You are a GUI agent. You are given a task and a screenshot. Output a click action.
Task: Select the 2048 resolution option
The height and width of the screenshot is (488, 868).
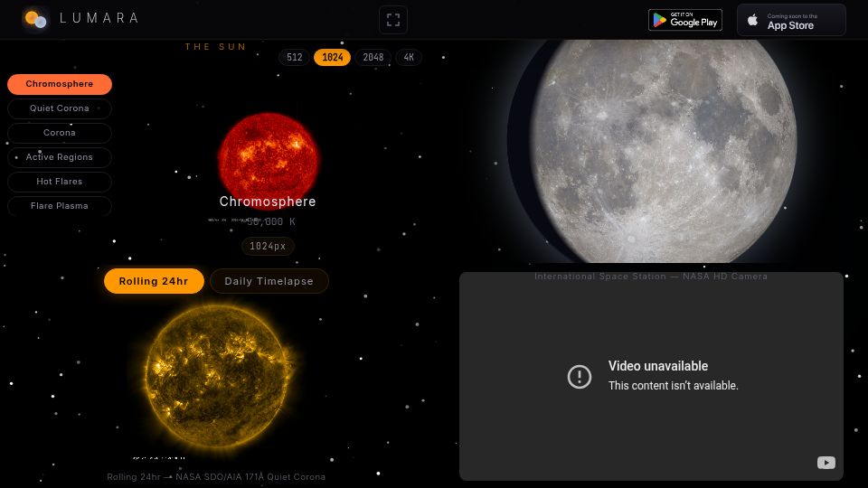click(373, 57)
